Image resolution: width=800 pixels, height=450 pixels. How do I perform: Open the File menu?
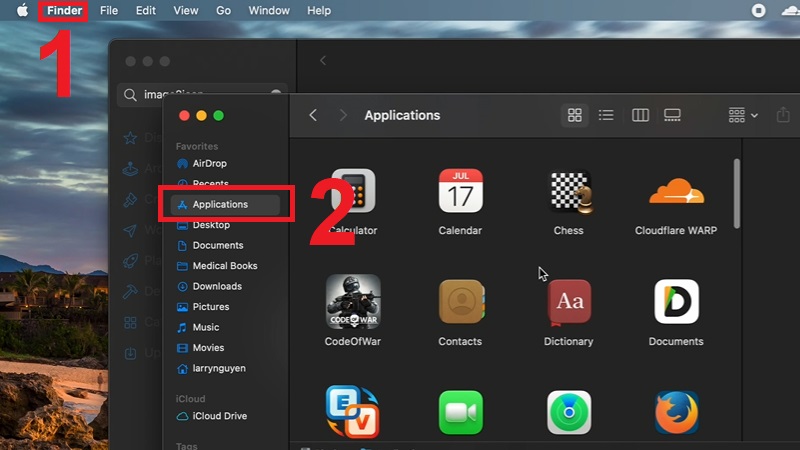pos(109,10)
